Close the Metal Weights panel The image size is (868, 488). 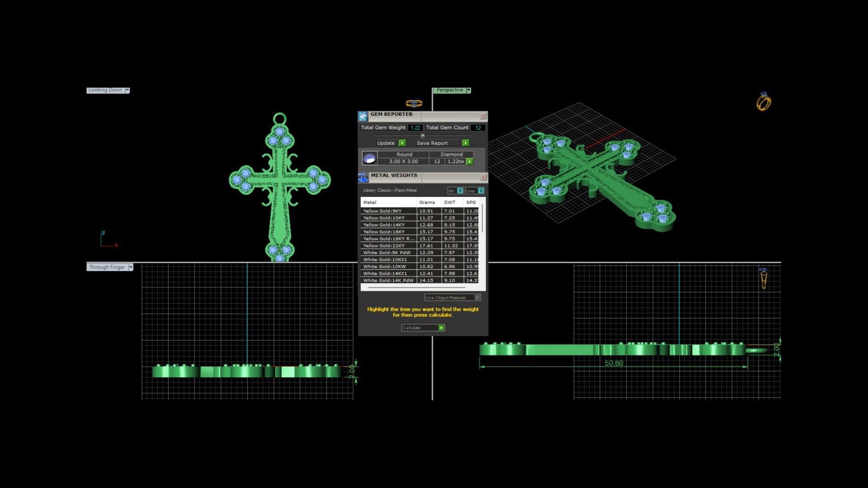(483, 177)
